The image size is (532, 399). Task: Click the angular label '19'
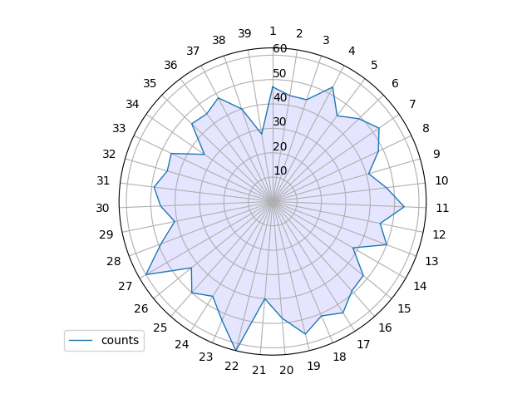313,366
